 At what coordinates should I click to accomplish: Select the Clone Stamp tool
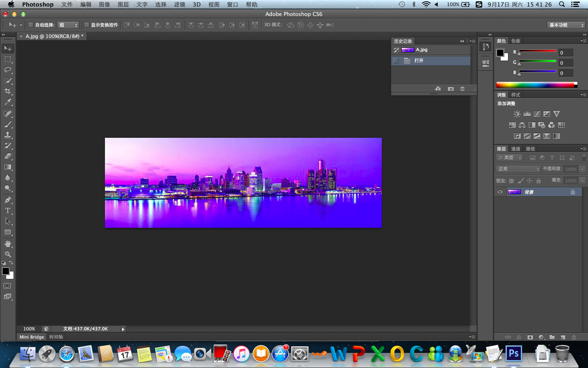8,135
